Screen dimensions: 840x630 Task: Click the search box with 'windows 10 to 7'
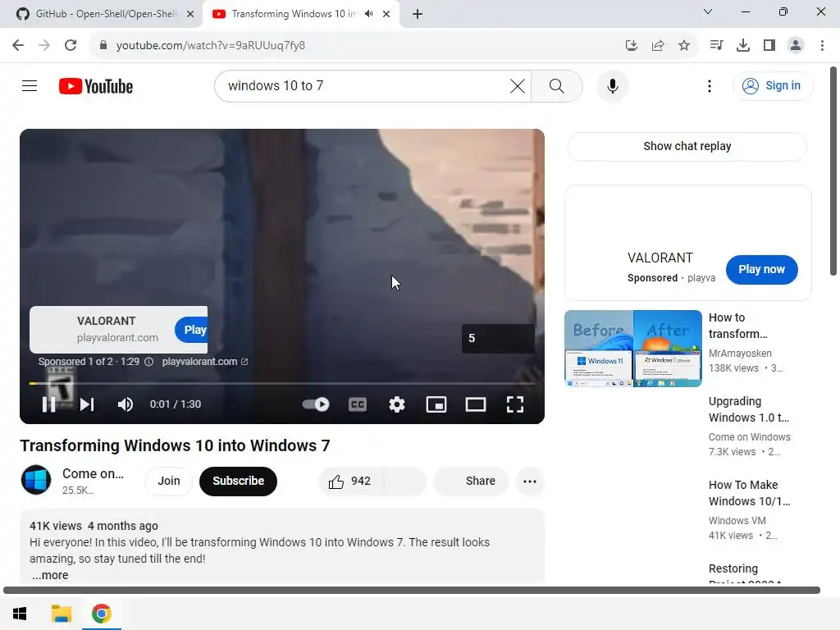pyautogui.click(x=364, y=85)
